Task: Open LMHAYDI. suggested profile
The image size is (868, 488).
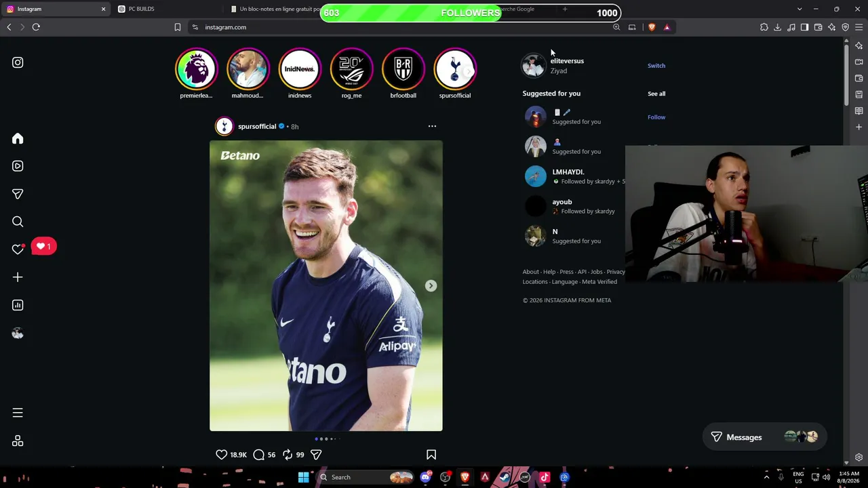Action: [x=568, y=172]
